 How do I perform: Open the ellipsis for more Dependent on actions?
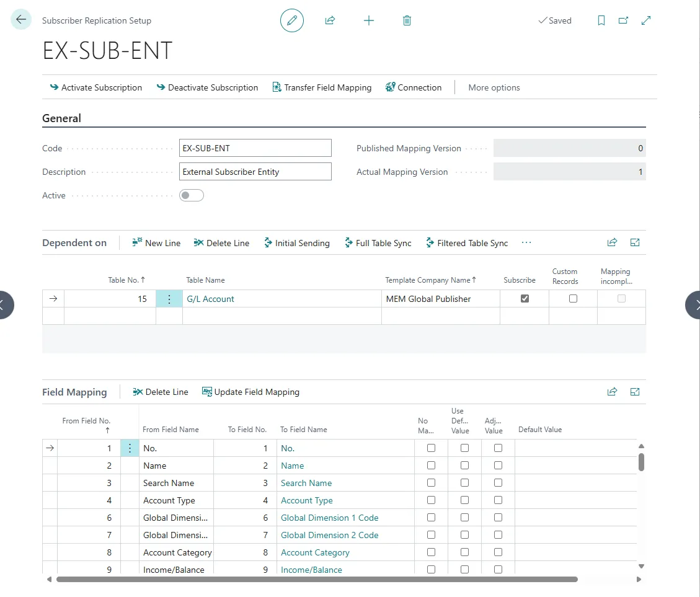(x=526, y=243)
